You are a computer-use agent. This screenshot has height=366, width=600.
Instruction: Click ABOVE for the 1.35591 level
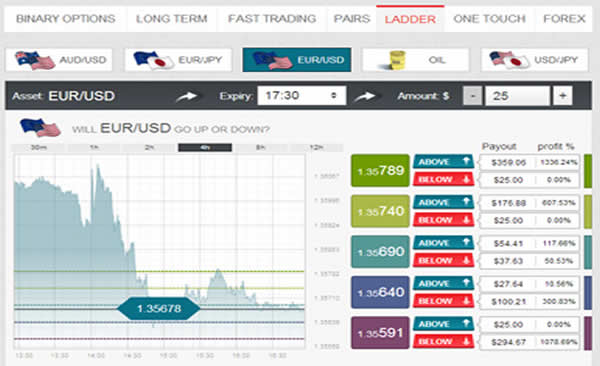(x=443, y=324)
